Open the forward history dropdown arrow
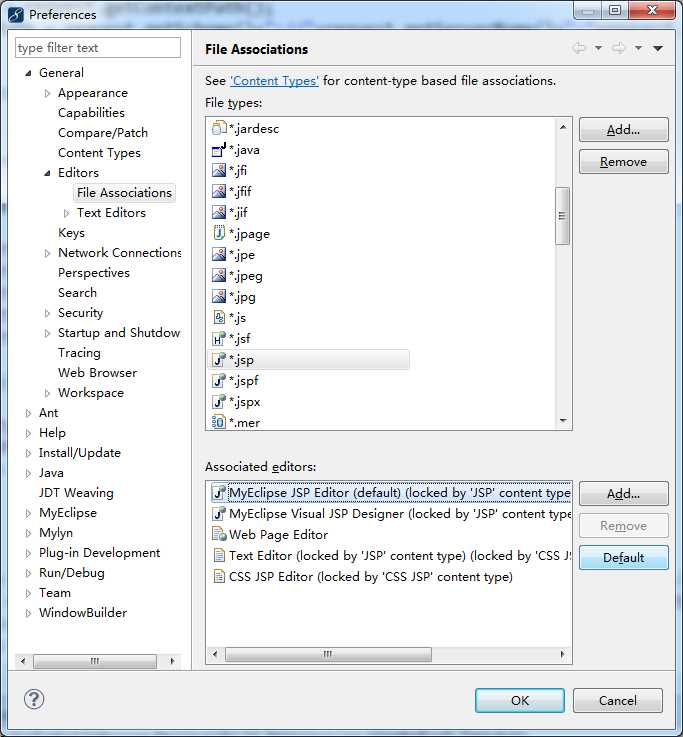 [638, 48]
